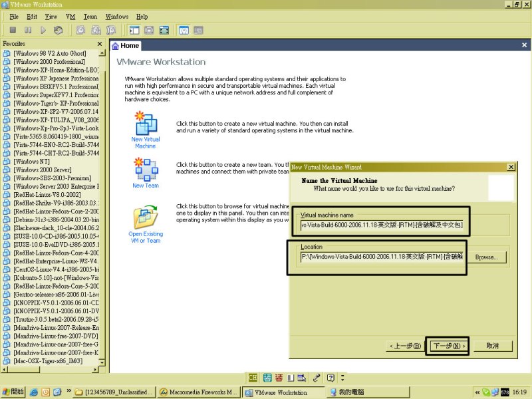The height and width of the screenshot is (399, 532).
Task: Click the Open Existing VM or Team icon
Action: [146, 217]
